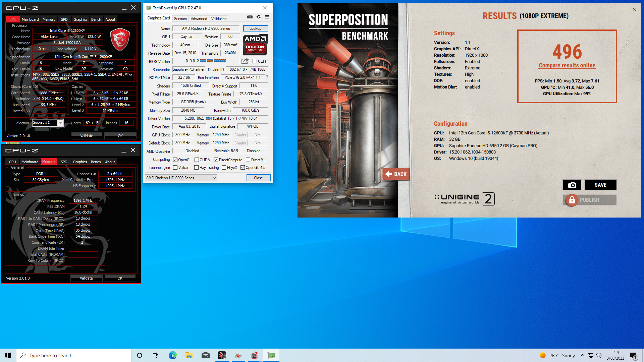
Task: Click the Lookup button in GPU-Z
Action: (256, 28)
